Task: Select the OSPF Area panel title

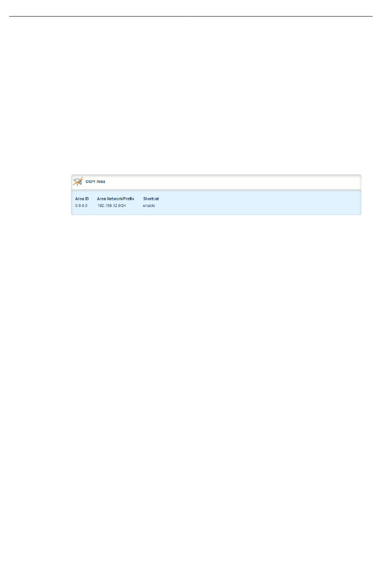Action: tap(95, 182)
